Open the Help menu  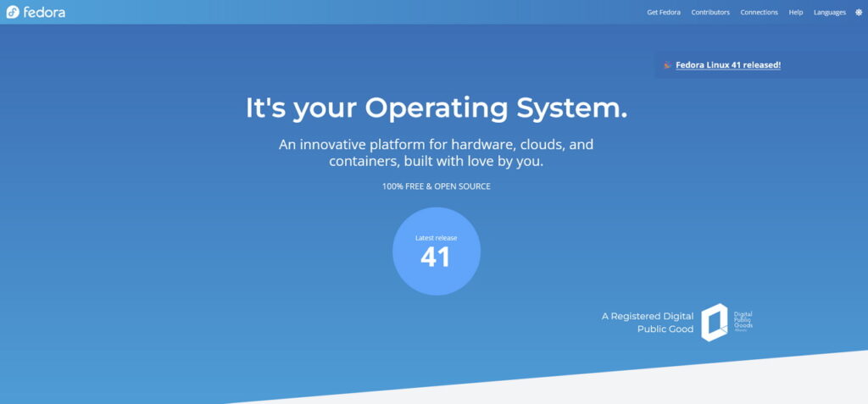point(795,12)
